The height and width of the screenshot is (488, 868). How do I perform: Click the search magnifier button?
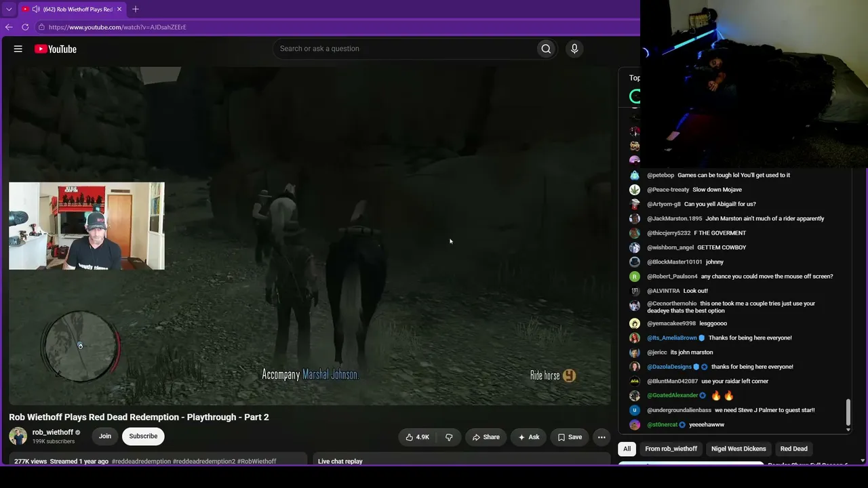[x=546, y=49]
